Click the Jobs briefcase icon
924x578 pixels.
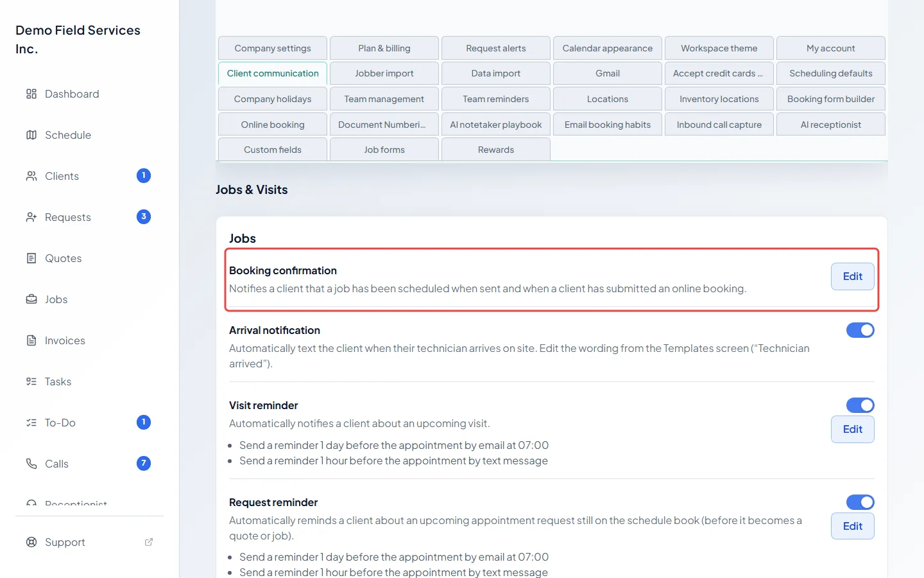tap(31, 299)
